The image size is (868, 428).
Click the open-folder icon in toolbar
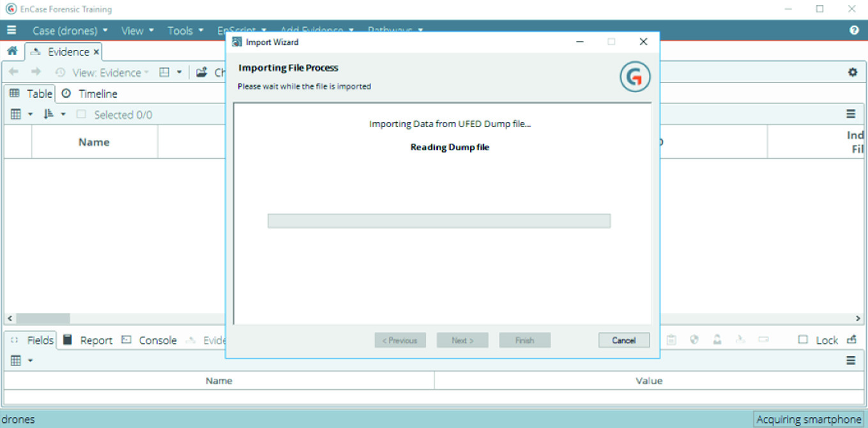tap(202, 72)
